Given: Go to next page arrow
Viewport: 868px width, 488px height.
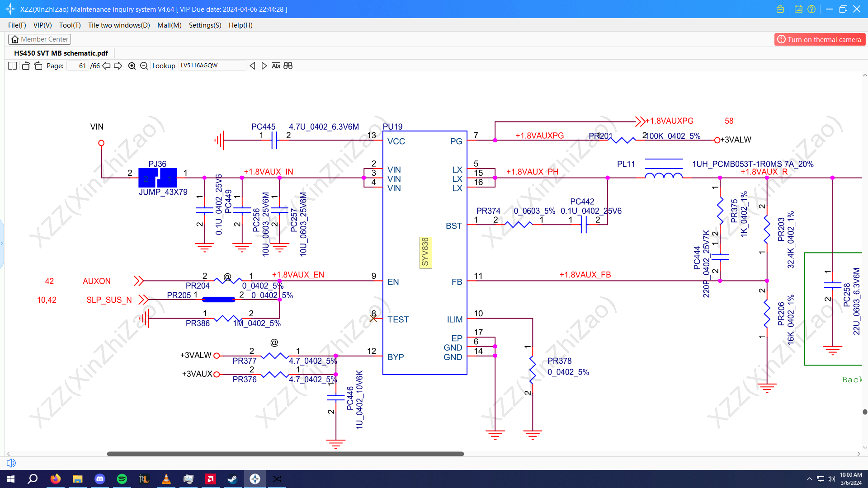Looking at the screenshot, I should pyautogui.click(x=118, y=66).
